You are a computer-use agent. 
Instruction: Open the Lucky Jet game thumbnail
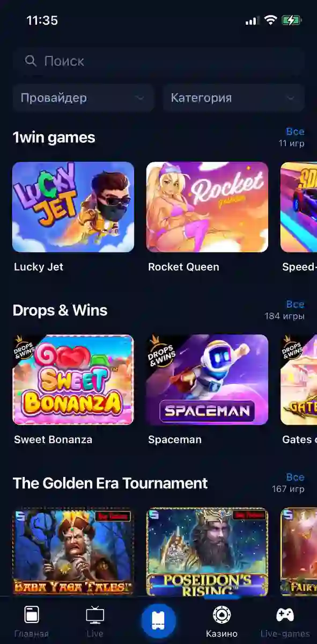point(73,207)
